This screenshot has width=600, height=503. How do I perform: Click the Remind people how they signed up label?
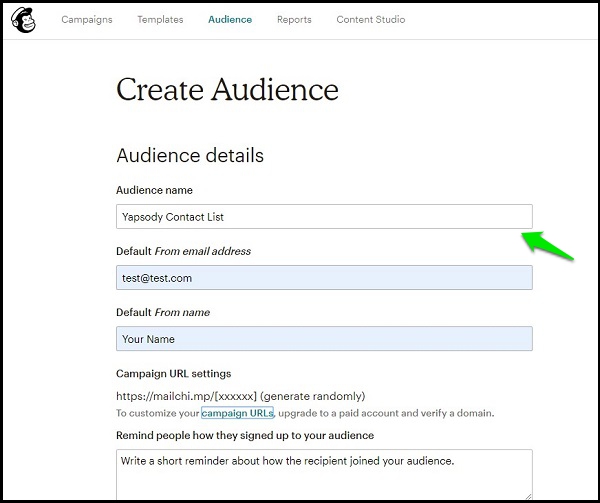[245, 435]
